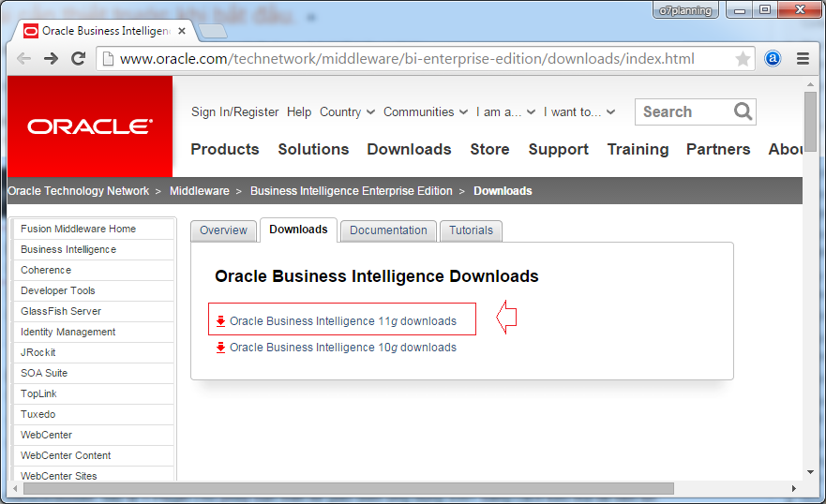
Task: Select the Downloads content tab
Action: (x=298, y=230)
